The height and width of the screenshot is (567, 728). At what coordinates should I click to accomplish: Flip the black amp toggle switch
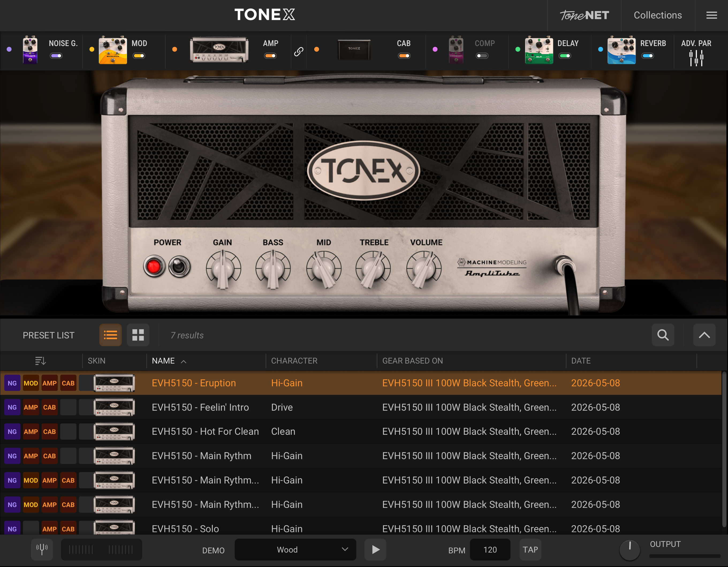coord(179,266)
